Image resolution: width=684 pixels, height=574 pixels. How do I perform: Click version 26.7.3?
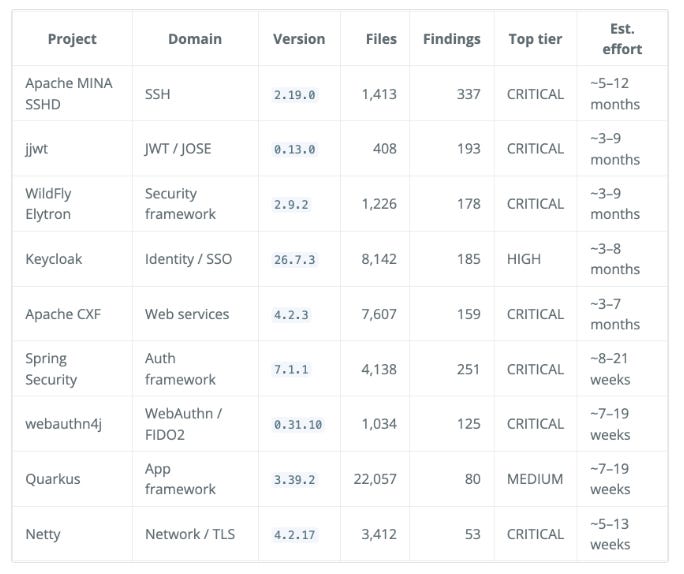(294, 260)
